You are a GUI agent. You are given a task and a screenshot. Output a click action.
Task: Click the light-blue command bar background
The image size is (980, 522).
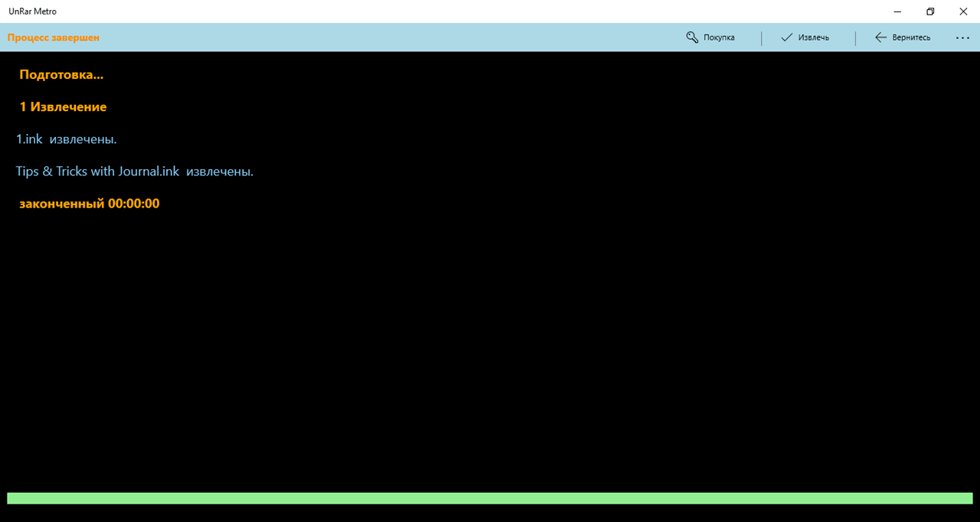383,38
